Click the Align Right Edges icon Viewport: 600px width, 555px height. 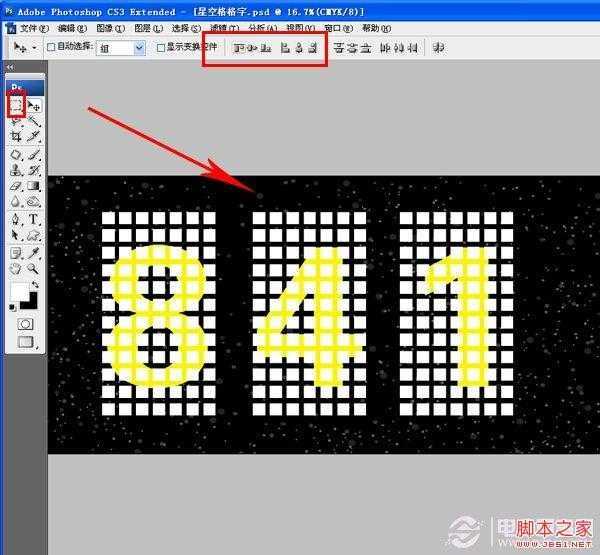pyautogui.click(x=313, y=47)
